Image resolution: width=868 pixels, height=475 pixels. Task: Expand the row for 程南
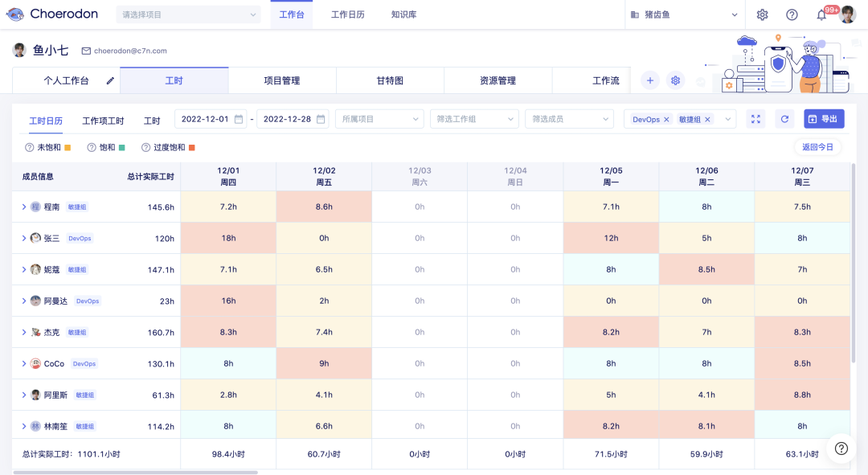[x=24, y=207]
